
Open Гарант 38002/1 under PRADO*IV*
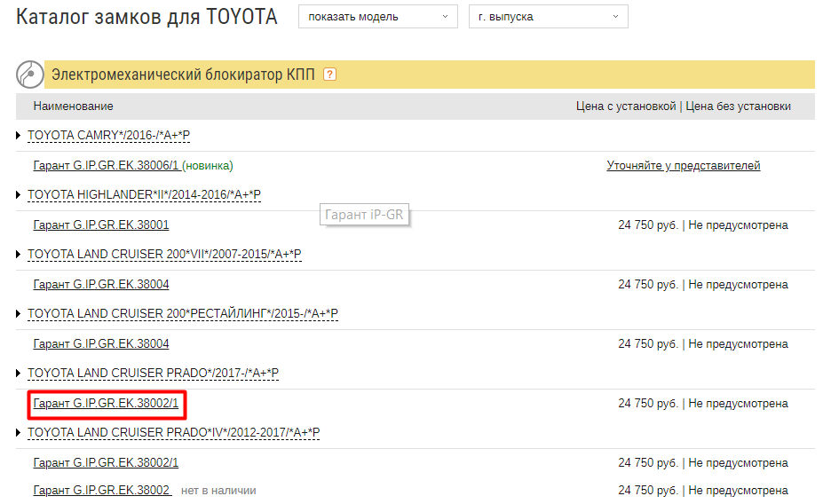[106, 462]
